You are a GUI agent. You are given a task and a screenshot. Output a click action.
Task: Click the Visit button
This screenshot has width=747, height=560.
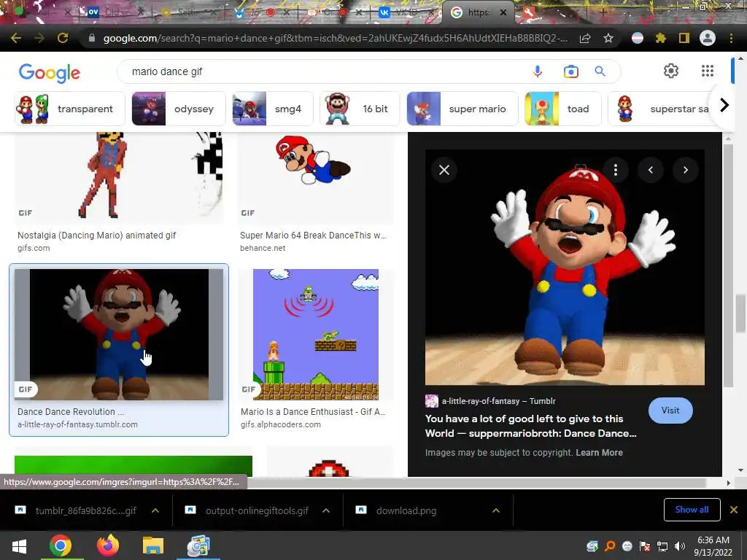pyautogui.click(x=670, y=411)
